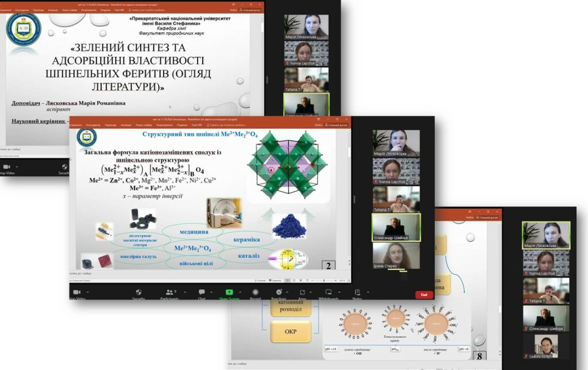Open the Whiteboards icon
Image resolution: width=588 pixels, height=370 pixels.
[328, 292]
